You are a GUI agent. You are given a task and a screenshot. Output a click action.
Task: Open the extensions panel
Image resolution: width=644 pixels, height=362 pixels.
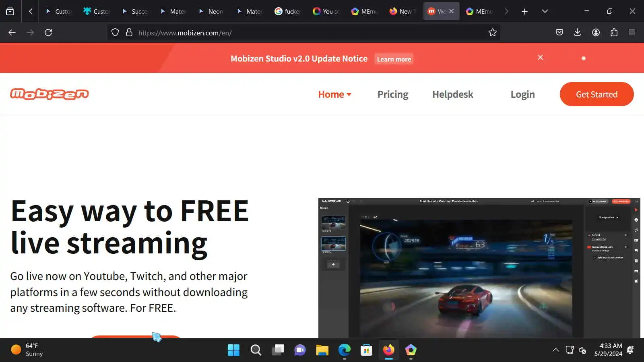614,33
